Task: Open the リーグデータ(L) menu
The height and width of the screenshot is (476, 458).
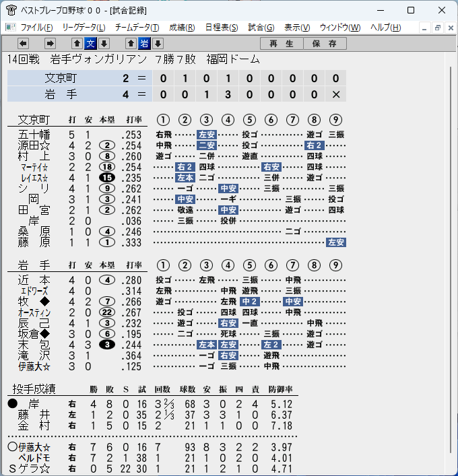Action: click(x=84, y=28)
